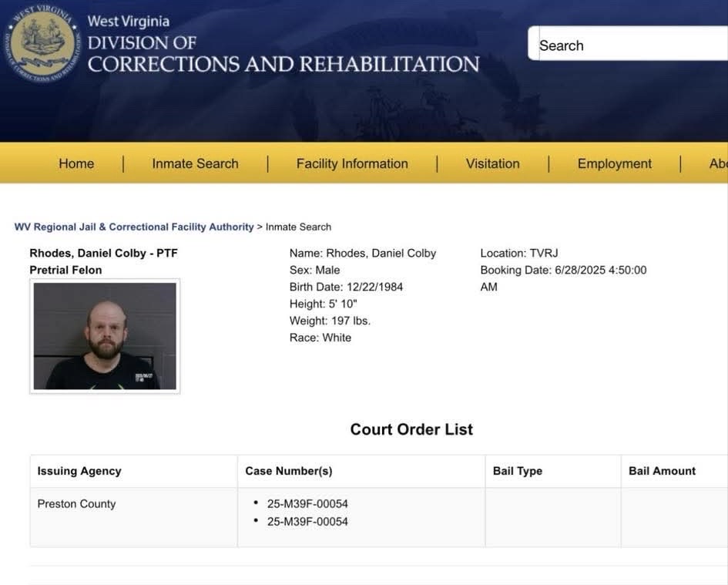Image resolution: width=728 pixels, height=585 pixels.
Task: Click the Inmate Search breadcrumb text
Action: pyautogui.click(x=298, y=227)
